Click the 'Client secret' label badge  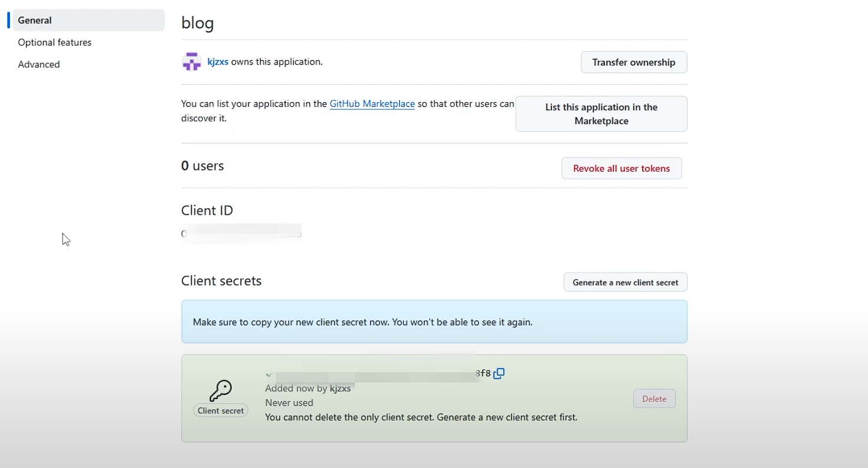coord(221,411)
